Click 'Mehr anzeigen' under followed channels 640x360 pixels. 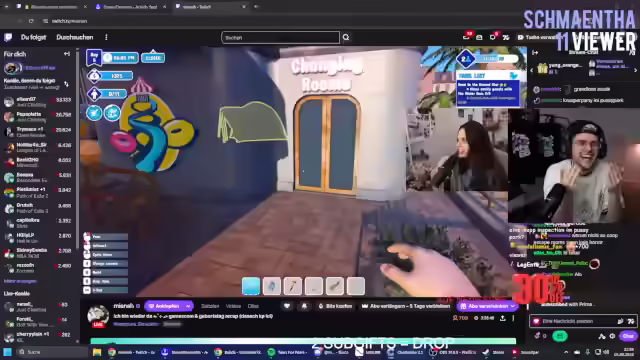click(20, 281)
